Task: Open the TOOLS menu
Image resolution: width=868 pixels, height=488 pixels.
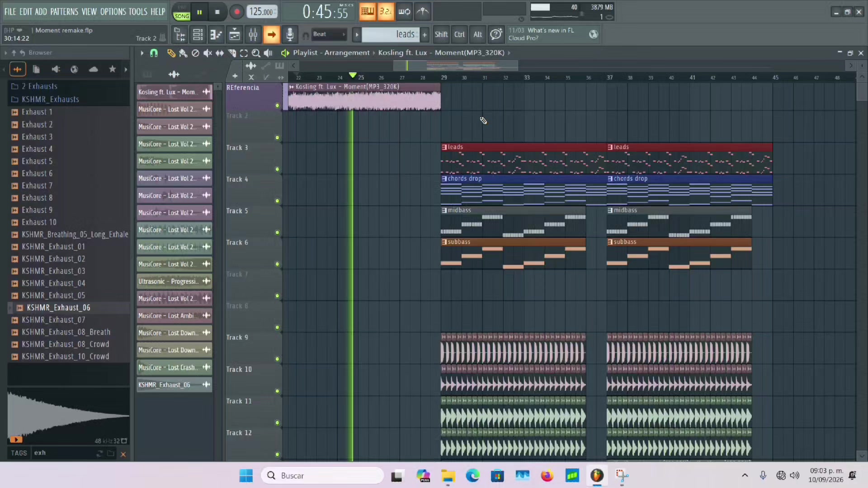Action: point(138,12)
